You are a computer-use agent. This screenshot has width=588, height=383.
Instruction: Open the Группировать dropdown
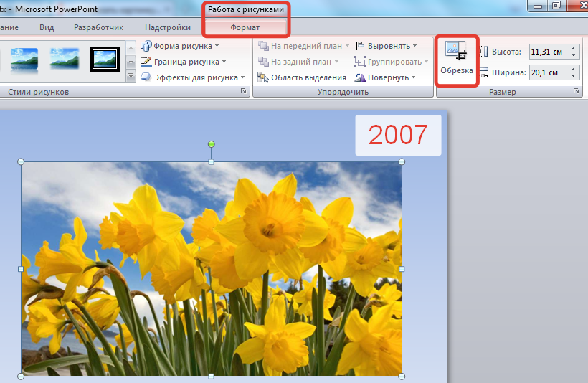[x=392, y=62]
